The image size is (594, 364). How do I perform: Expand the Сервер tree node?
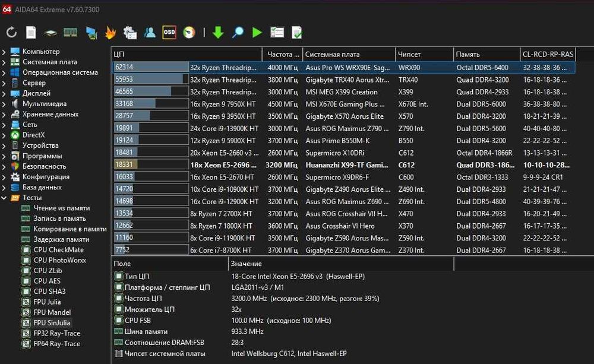coord(4,83)
